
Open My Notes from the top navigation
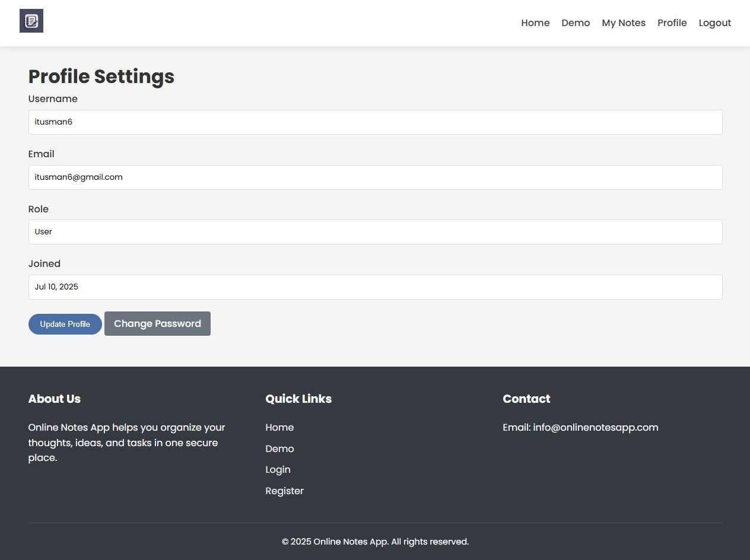(x=624, y=23)
